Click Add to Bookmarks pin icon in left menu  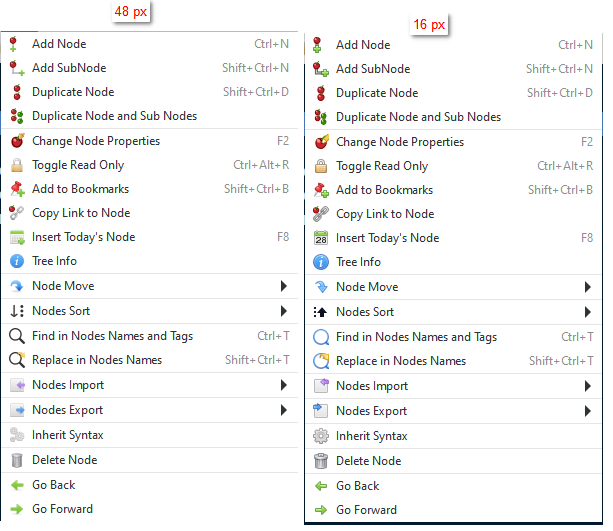coord(17,189)
